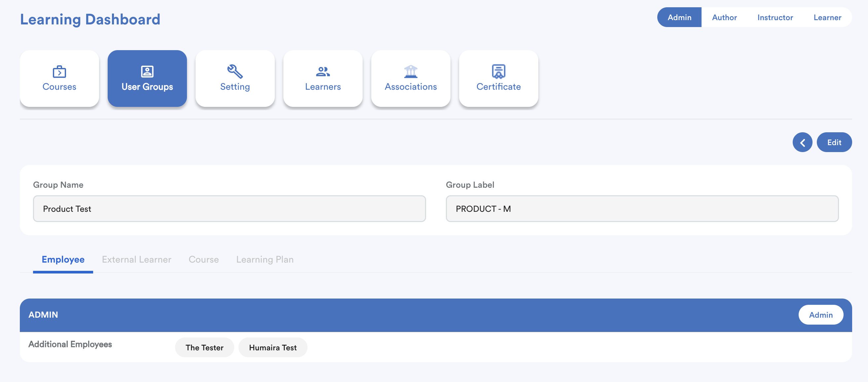
Task: Switch to the Course tab
Action: pos(203,260)
